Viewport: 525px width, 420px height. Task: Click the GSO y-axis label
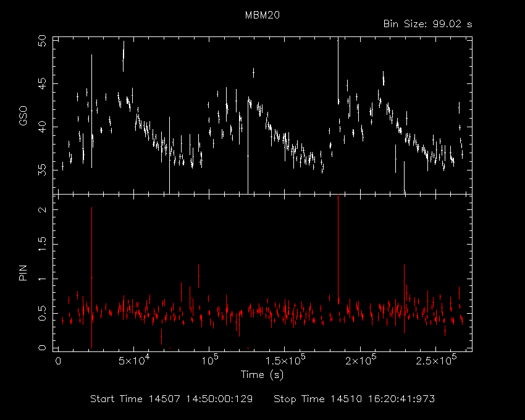tap(23, 115)
